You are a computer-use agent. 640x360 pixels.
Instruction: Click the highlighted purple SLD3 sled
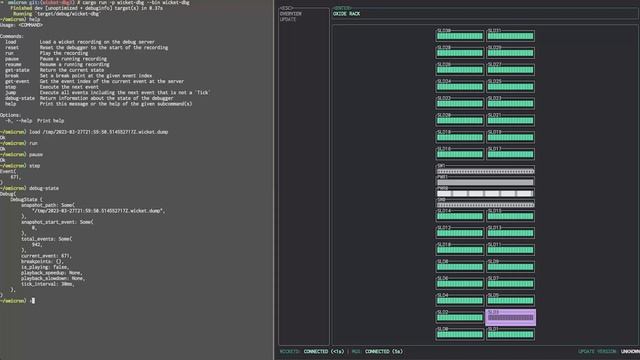(511, 317)
